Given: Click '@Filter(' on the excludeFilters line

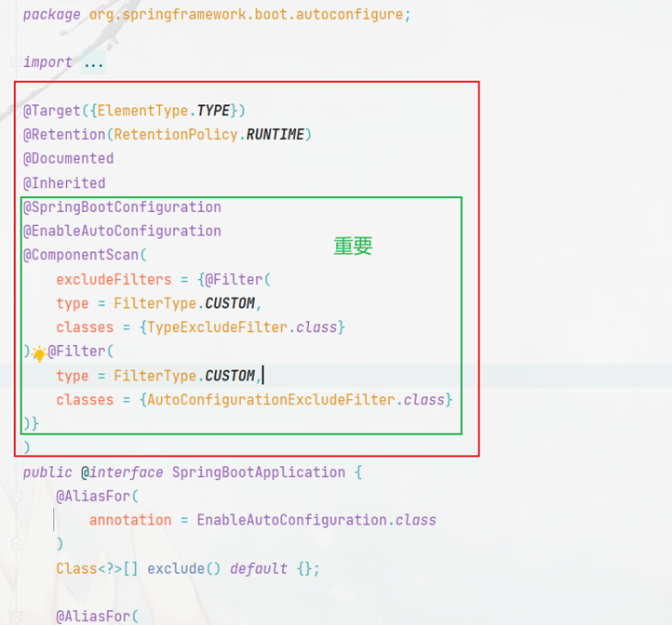Looking at the screenshot, I should click(x=238, y=280).
